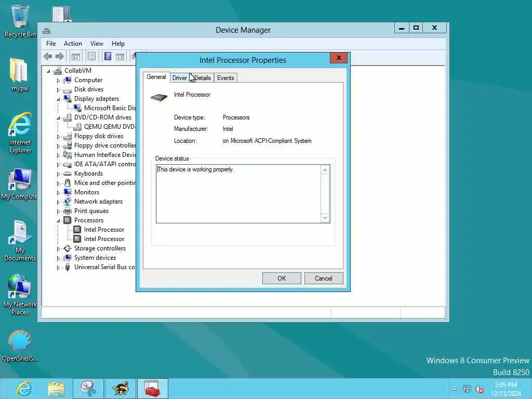Click inside the Device status text box
The height and width of the screenshot is (399, 532).
pos(238,194)
